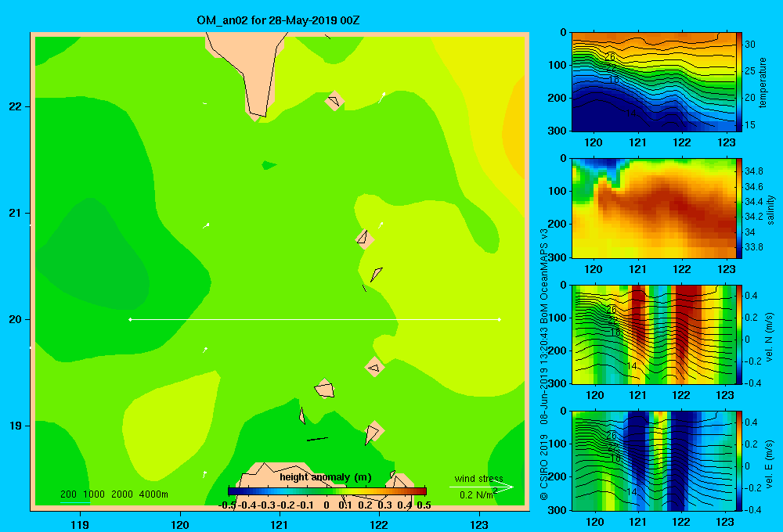Viewport: 783px width, 532px height.
Task: Click longitude label 123 on map axis
Action: click(479, 524)
